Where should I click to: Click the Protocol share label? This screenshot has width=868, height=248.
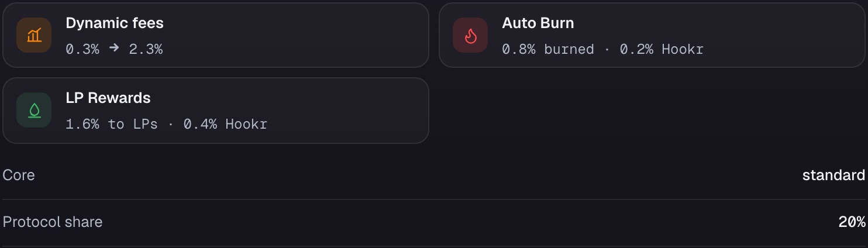coord(53,222)
